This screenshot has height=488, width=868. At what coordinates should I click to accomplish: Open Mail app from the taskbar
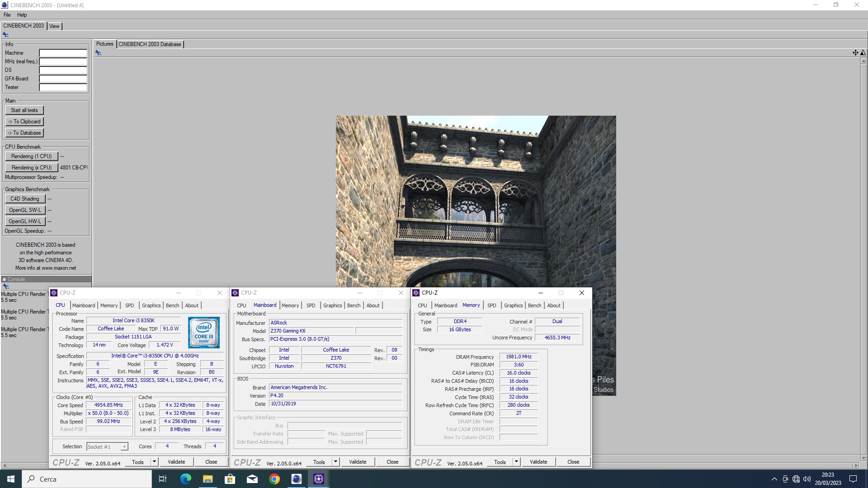point(252,479)
